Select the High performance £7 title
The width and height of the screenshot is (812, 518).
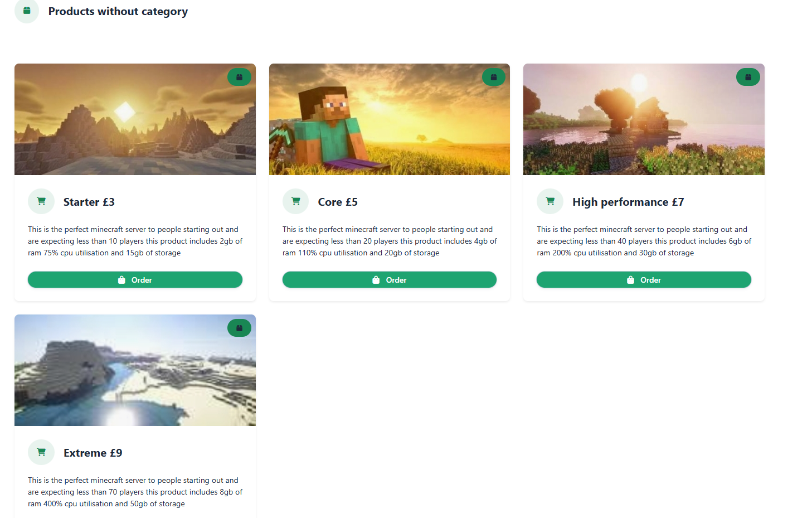(x=628, y=202)
